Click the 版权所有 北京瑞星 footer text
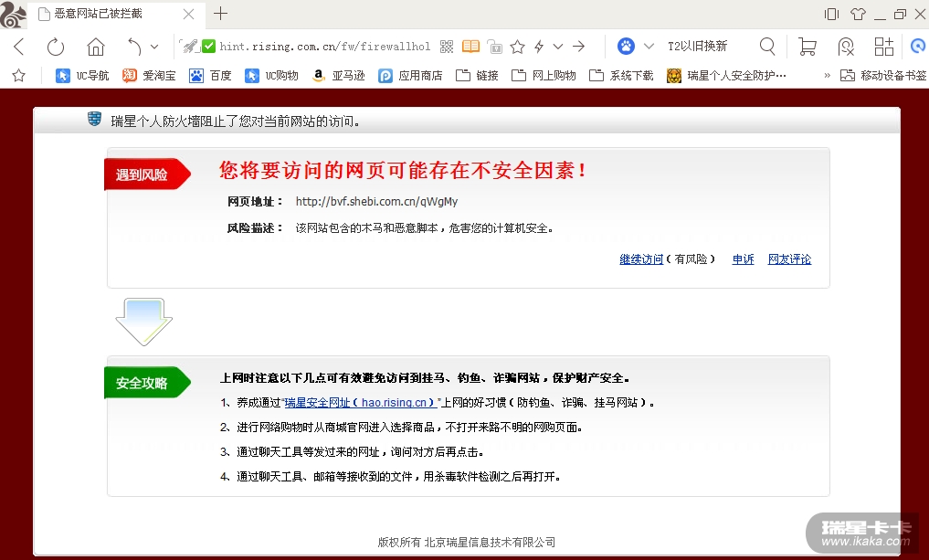Screen dimensions: 929x560 coord(467,543)
